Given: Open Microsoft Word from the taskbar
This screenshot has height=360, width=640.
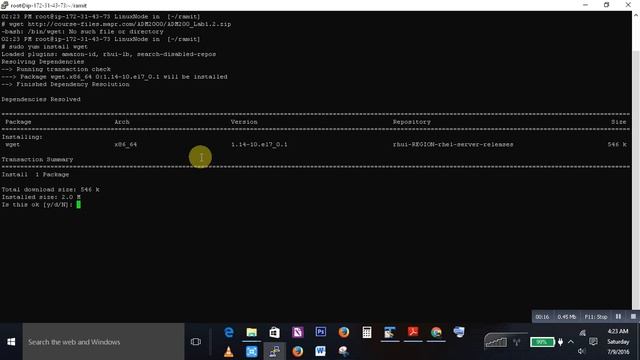Looking at the screenshot, I should coord(320,351).
